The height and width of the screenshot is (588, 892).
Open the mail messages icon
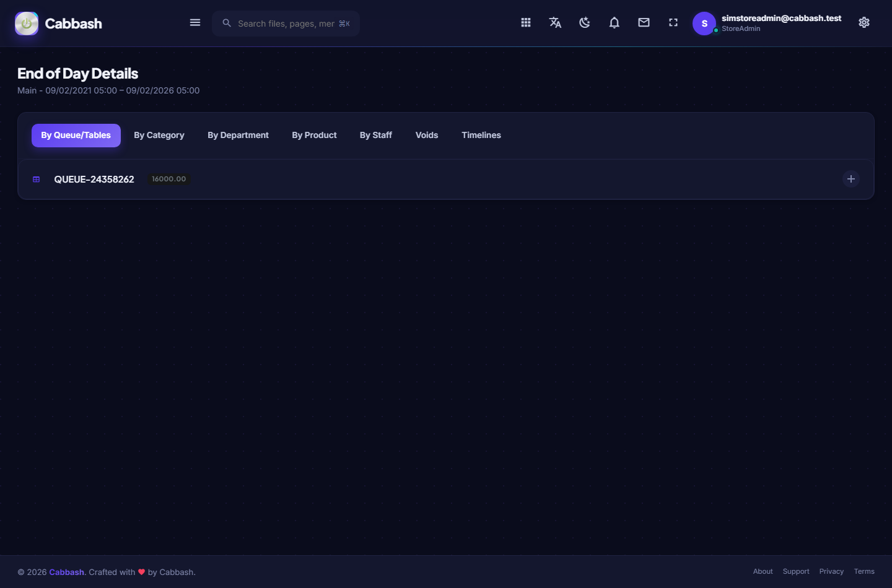644,23
